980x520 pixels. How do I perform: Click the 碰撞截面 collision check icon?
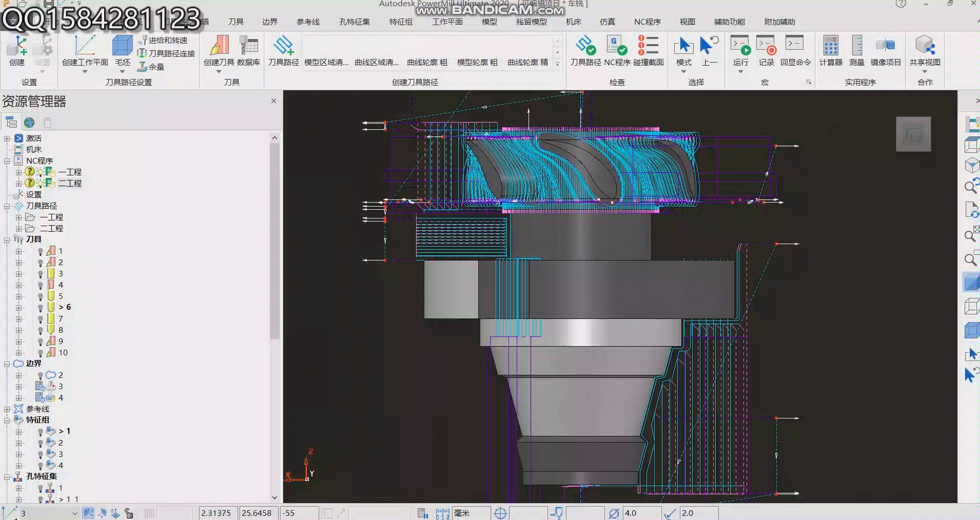point(648,51)
